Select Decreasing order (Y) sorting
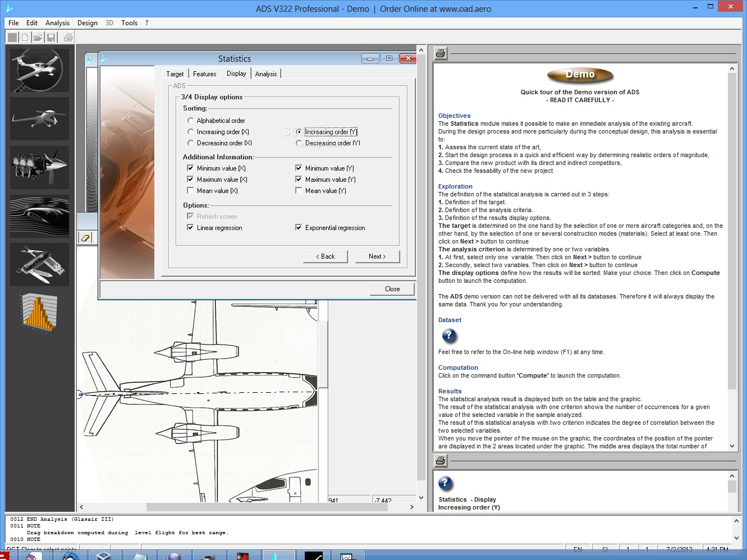Screen dimensions: 747x560 (x=328, y=143)
